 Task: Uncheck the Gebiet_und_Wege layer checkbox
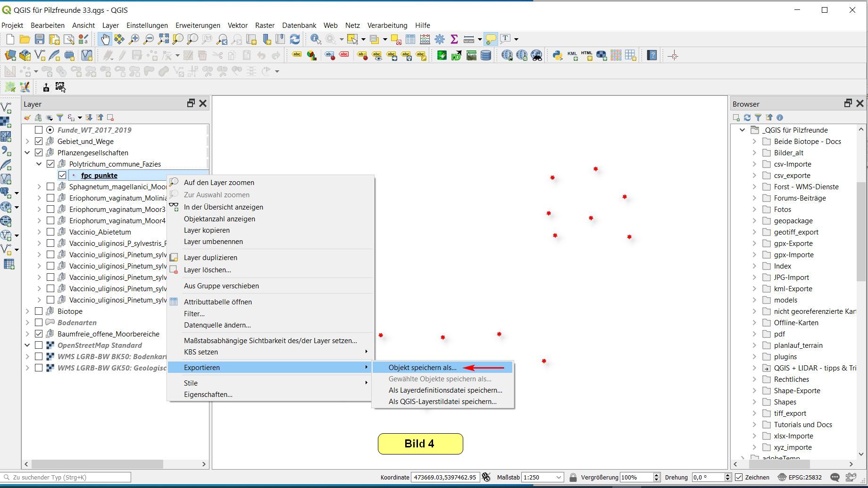[x=39, y=141]
